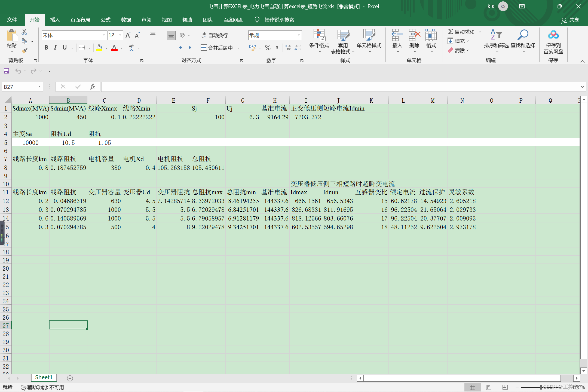
Task: Open the 文件 (File) menu
Action: (12, 20)
